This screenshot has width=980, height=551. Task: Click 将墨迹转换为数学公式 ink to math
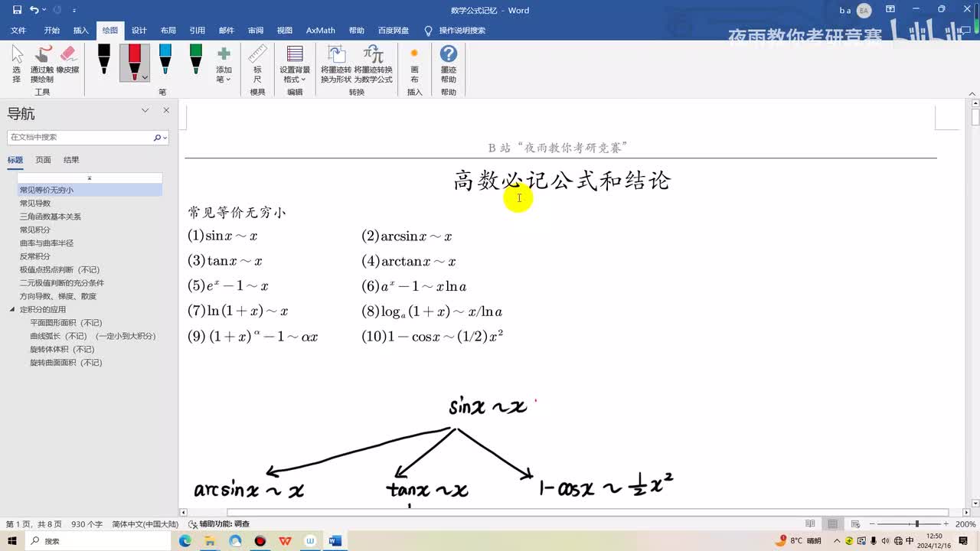373,64
